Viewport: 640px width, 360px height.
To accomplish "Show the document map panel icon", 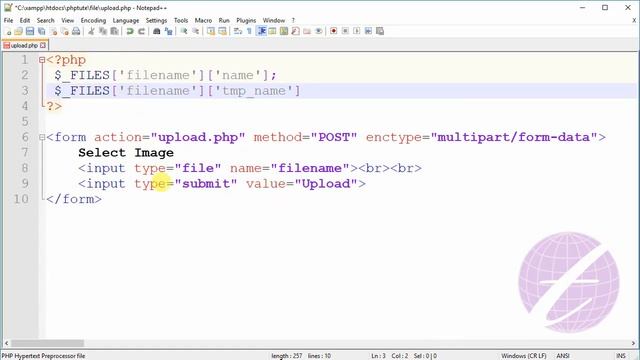I will pyautogui.click(x=284, y=31).
